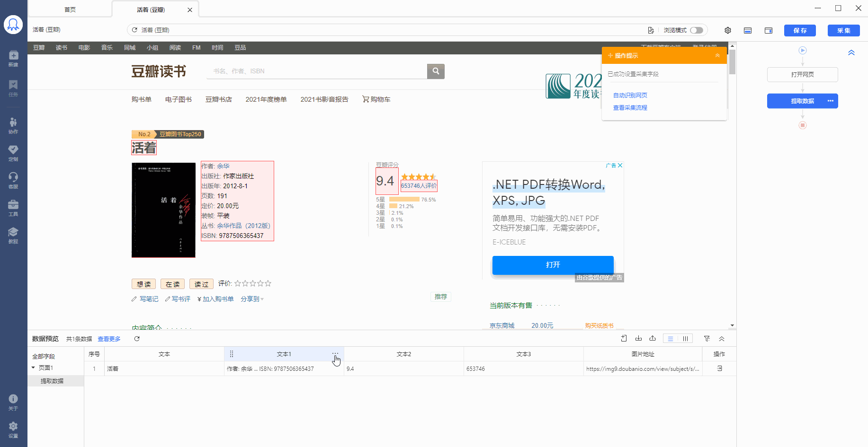Open the 购物车 shopping cart link
The image size is (868, 447).
376,99
